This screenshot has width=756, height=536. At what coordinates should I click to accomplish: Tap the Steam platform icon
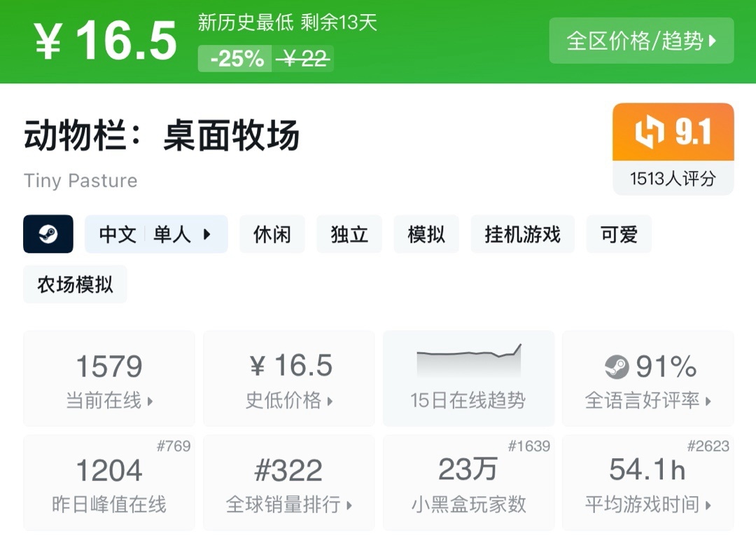(x=48, y=234)
